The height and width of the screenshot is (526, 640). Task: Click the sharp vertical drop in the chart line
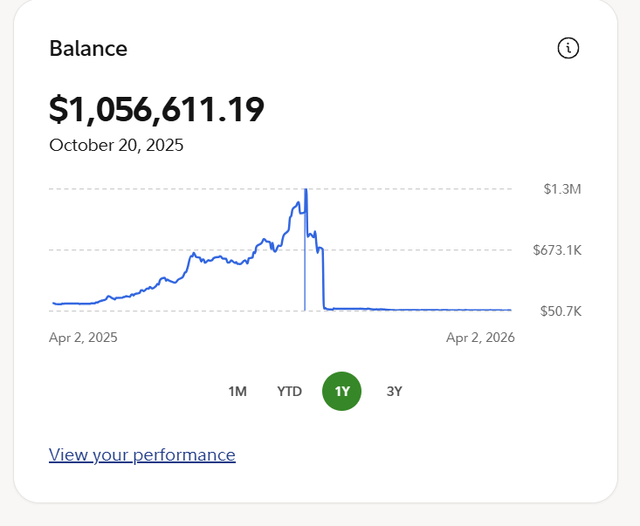click(x=324, y=280)
